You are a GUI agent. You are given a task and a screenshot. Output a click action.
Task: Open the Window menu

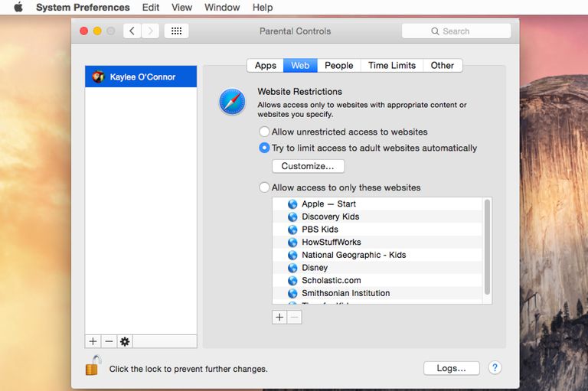[222, 7]
